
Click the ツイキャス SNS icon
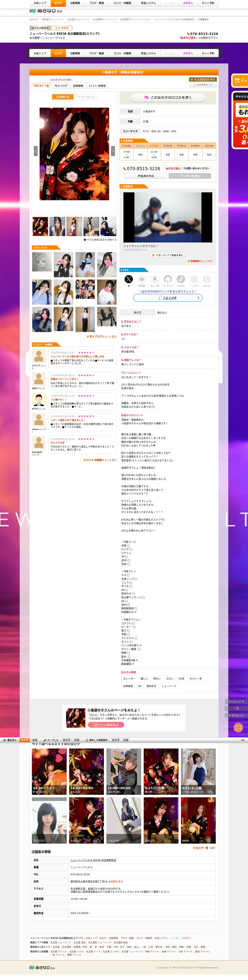tap(168, 279)
